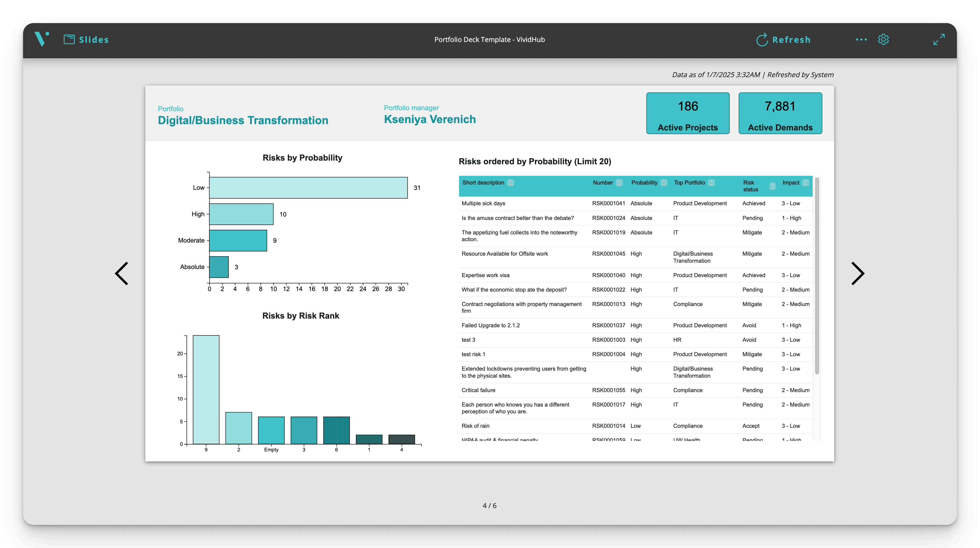980x548 pixels.
Task: Select the 'Multiple sick days' row text
Action: [483, 203]
